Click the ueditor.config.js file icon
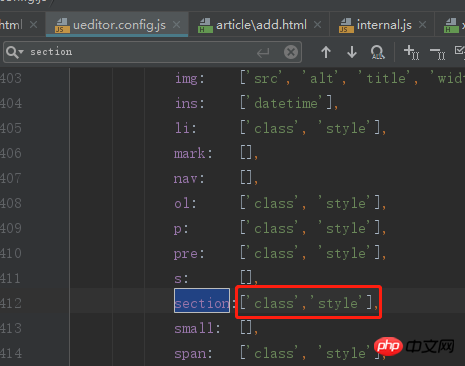This screenshot has height=366, width=465. tap(62, 25)
